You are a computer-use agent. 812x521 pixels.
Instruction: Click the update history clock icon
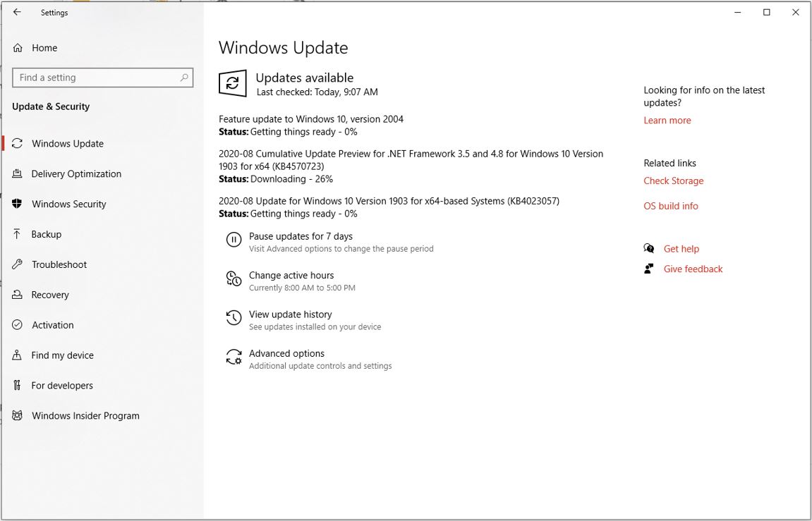234,317
